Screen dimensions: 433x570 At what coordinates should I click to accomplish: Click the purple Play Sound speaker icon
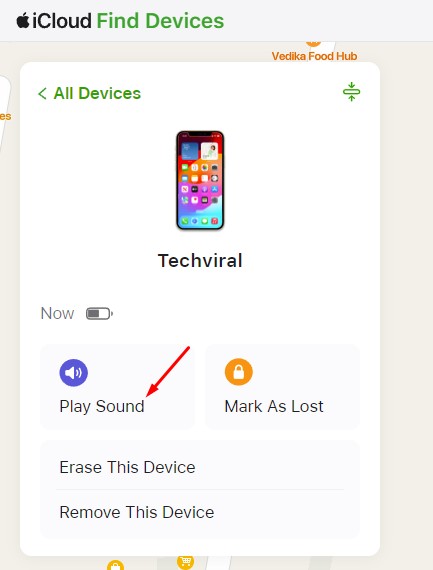pyautogui.click(x=73, y=373)
